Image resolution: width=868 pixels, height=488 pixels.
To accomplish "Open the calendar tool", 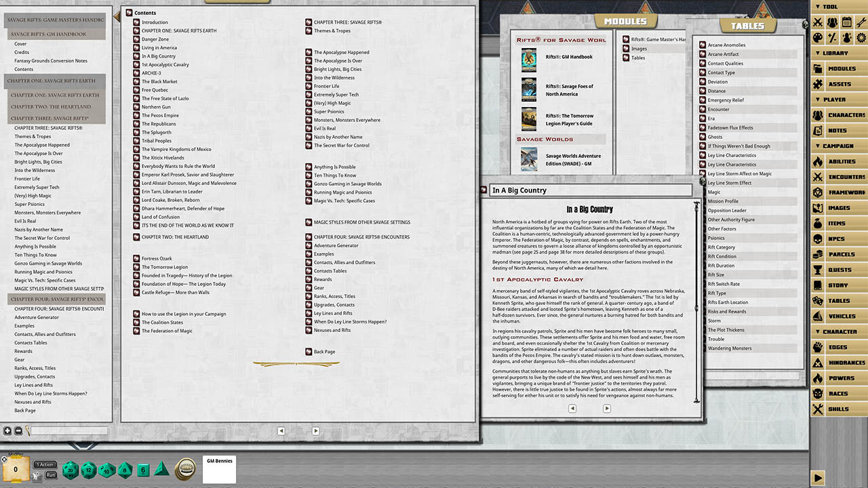I will (845, 22).
